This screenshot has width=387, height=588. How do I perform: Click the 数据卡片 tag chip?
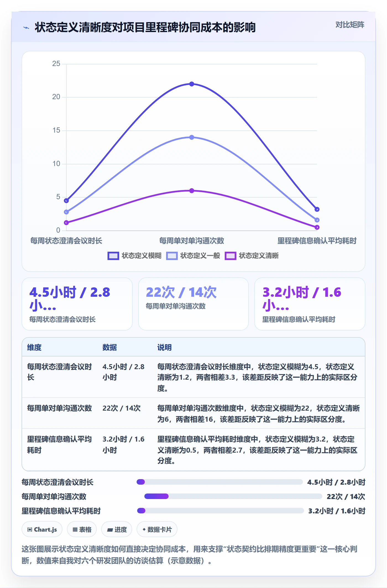click(157, 529)
